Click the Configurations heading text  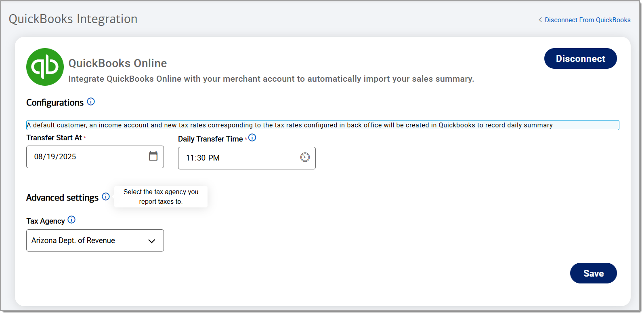click(x=55, y=103)
